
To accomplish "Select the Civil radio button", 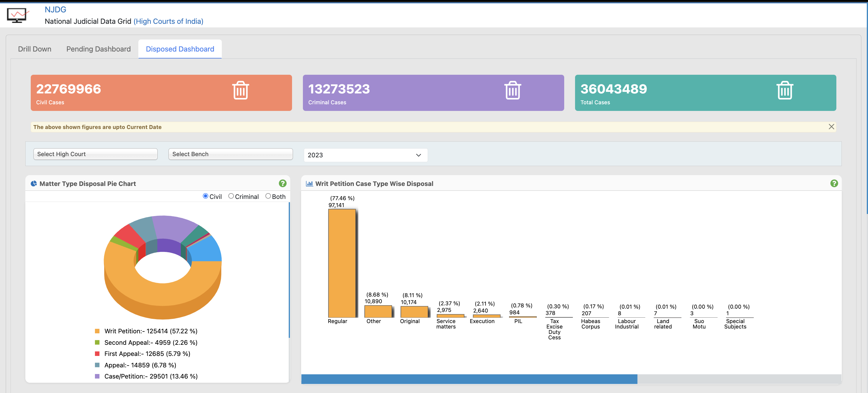I will click(x=205, y=196).
